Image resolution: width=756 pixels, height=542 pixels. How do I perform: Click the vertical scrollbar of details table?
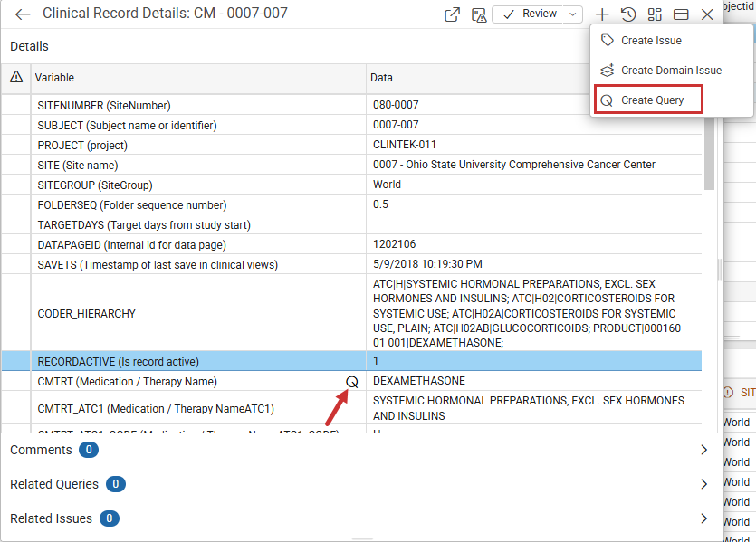coord(709,154)
